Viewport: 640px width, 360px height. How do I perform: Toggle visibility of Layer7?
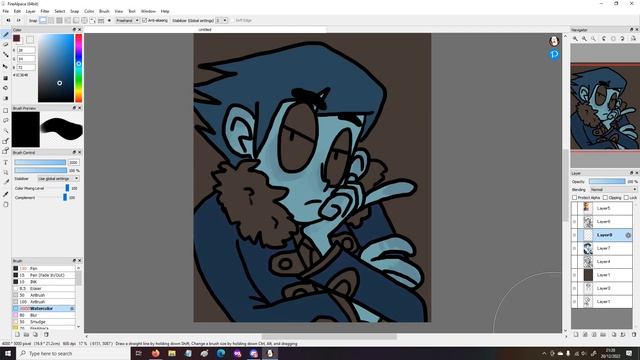pyautogui.click(x=574, y=248)
